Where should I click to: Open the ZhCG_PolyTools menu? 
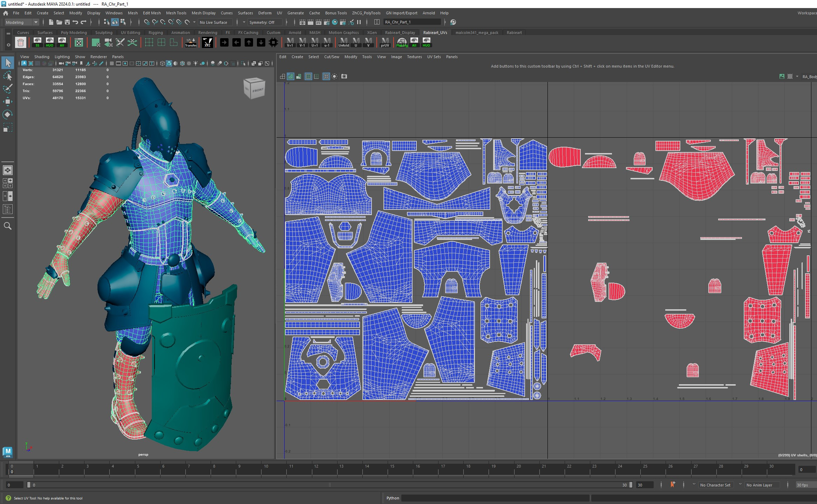tap(366, 13)
